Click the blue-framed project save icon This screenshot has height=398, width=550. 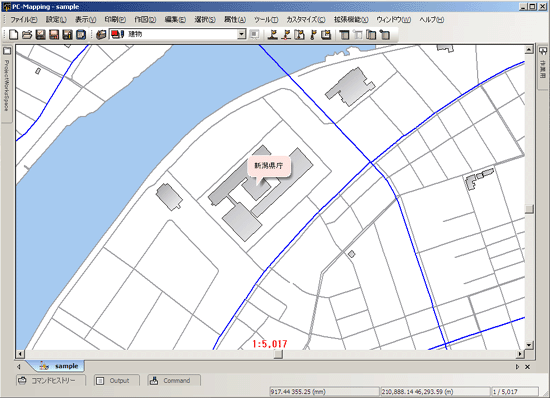[81, 34]
